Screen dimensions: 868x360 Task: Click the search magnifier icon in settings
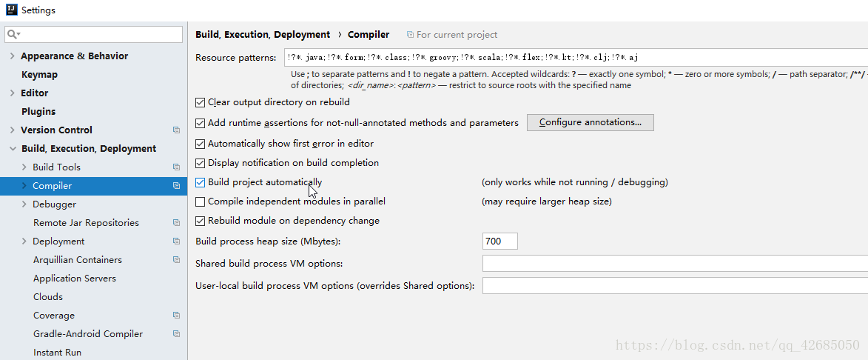click(13, 35)
